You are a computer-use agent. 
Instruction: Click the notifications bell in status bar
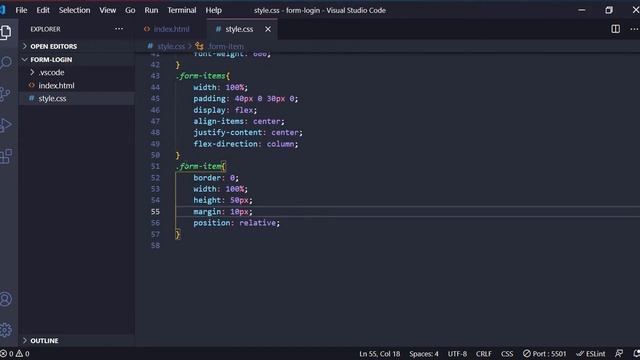[x=636, y=353]
